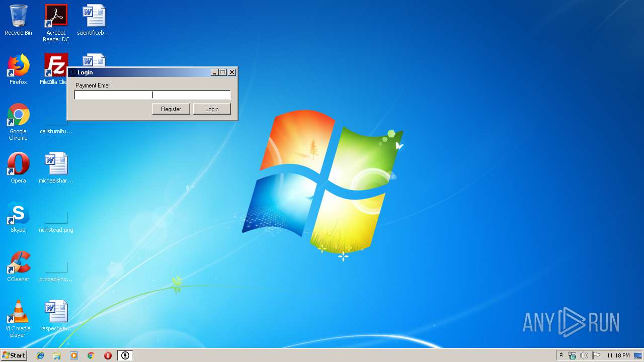Click the Register button

click(x=171, y=109)
